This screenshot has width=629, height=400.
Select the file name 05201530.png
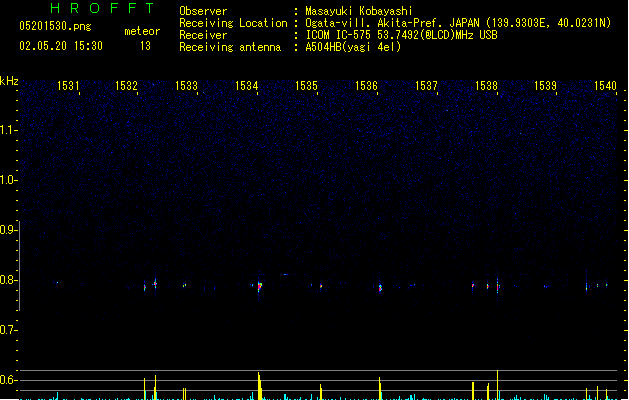[x=55, y=26]
